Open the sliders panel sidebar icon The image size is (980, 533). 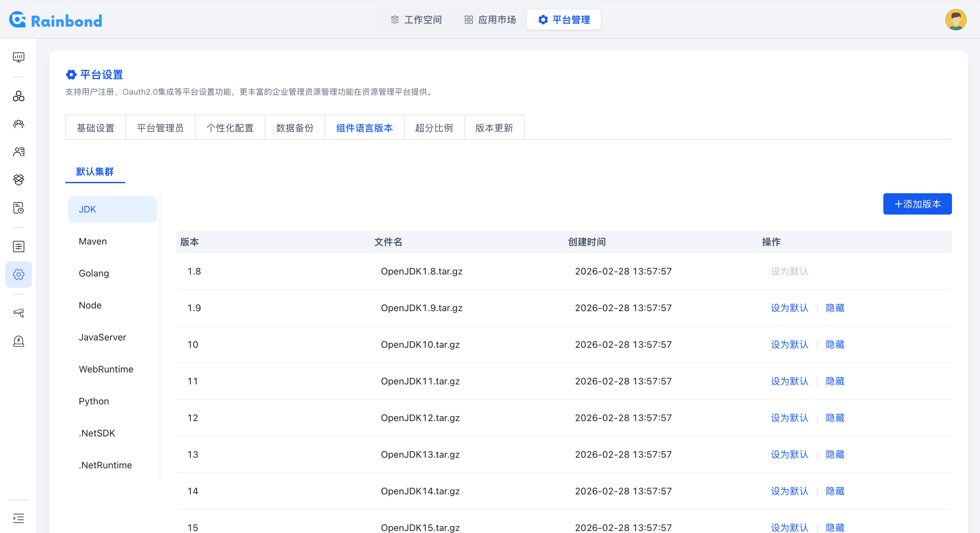[x=18, y=247]
